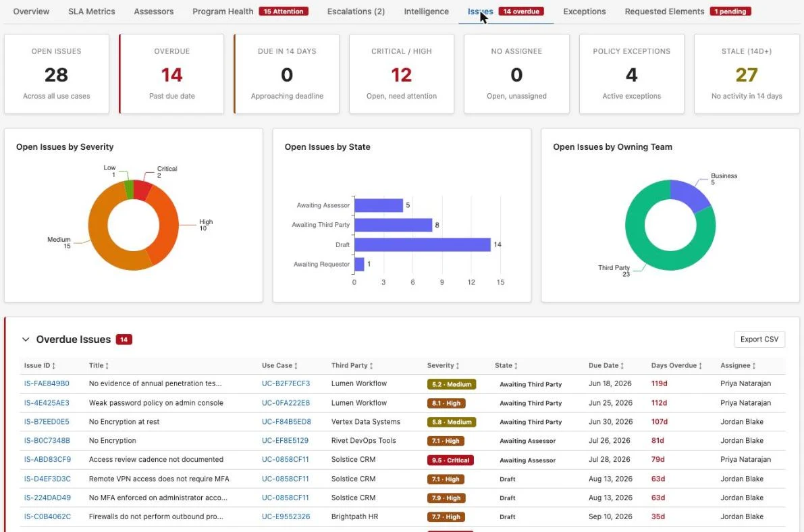Viewport: 804px width, 532px height.
Task: Export overdue issues as CSV
Action: coord(759,339)
